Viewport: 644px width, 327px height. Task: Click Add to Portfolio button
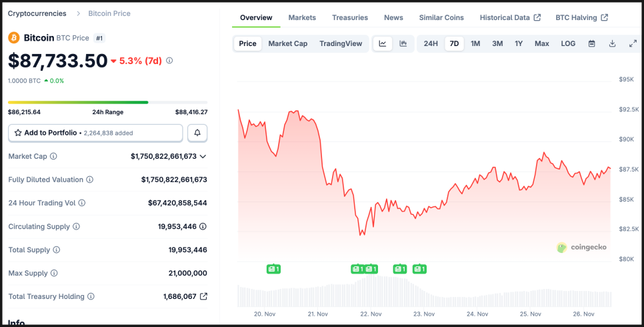tap(95, 133)
